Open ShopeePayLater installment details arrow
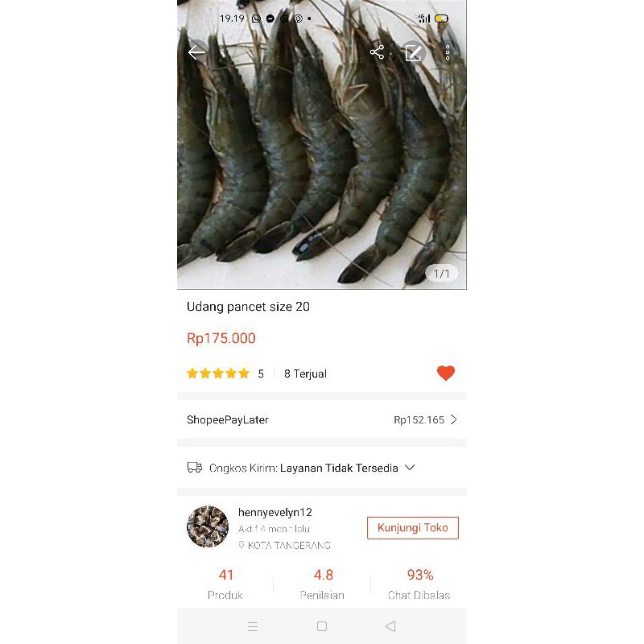 [x=454, y=419]
